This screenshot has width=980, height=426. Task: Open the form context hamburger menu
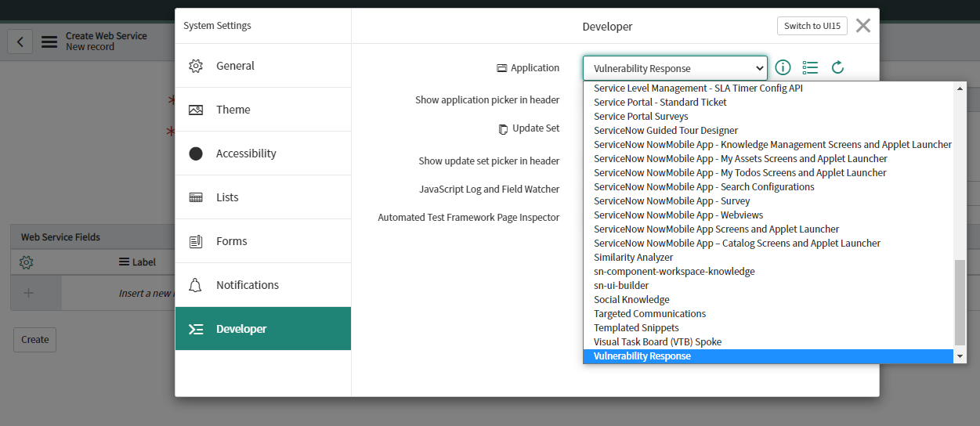pos(49,42)
